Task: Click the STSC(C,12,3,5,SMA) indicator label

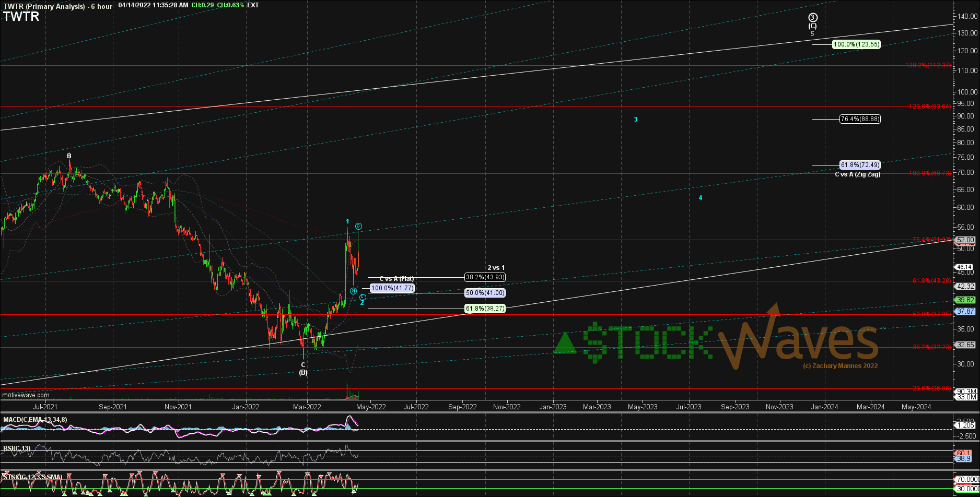Action: (x=32, y=477)
